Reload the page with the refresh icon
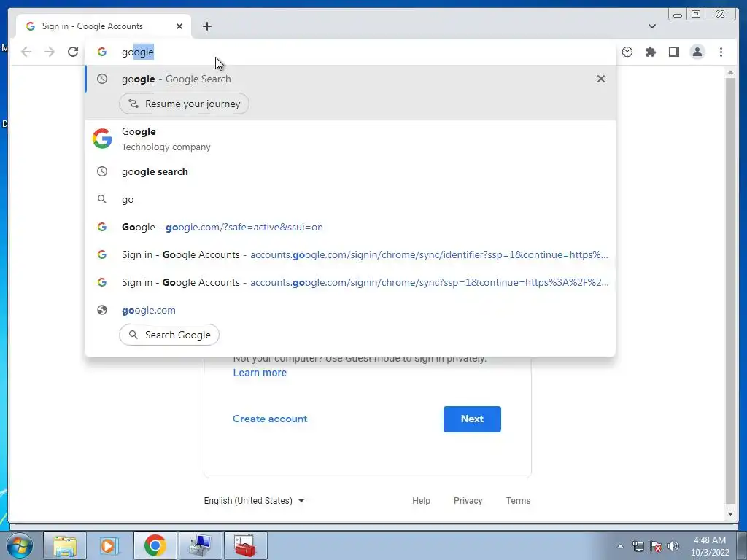Screen dimensions: 747x560 (x=72, y=52)
